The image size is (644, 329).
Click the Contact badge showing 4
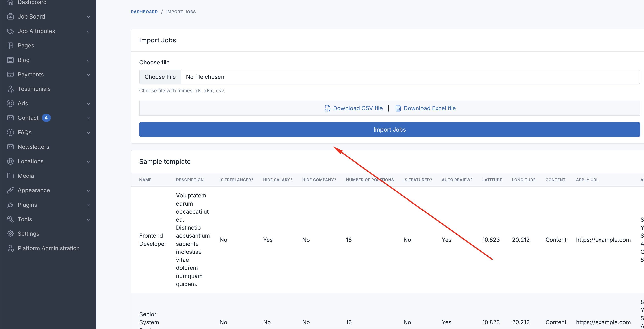coord(46,118)
